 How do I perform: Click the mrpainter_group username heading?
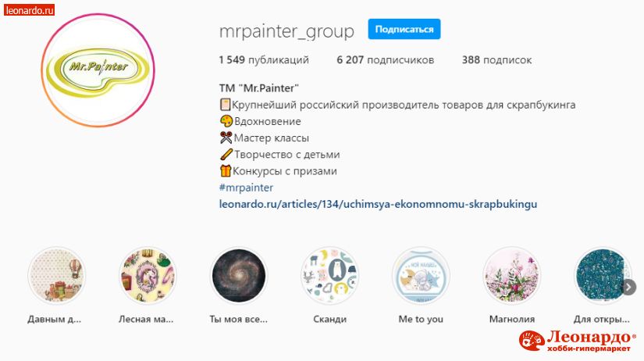click(286, 31)
